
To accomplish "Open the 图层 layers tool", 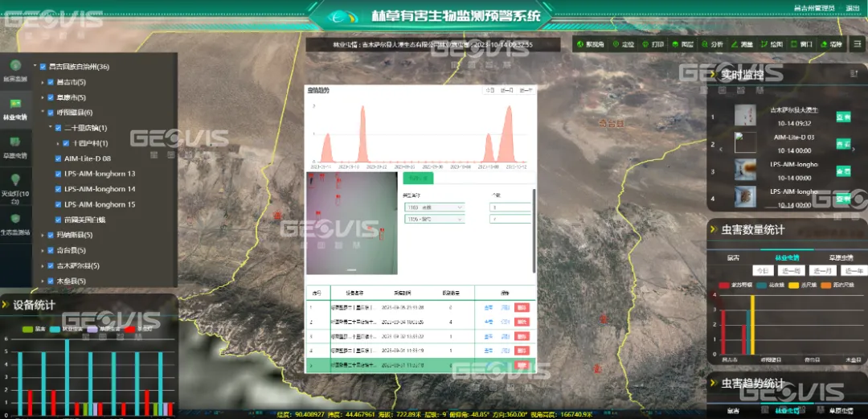I will pos(682,44).
